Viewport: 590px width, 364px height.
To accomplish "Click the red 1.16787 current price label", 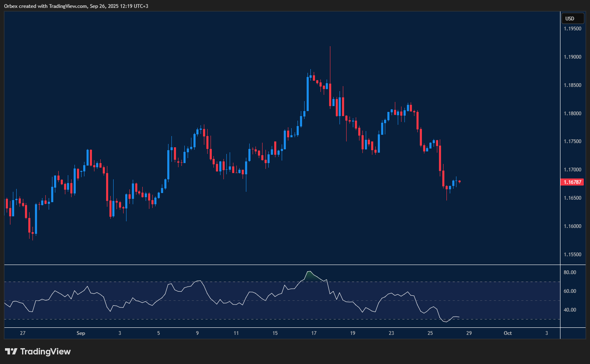I will 573,182.
